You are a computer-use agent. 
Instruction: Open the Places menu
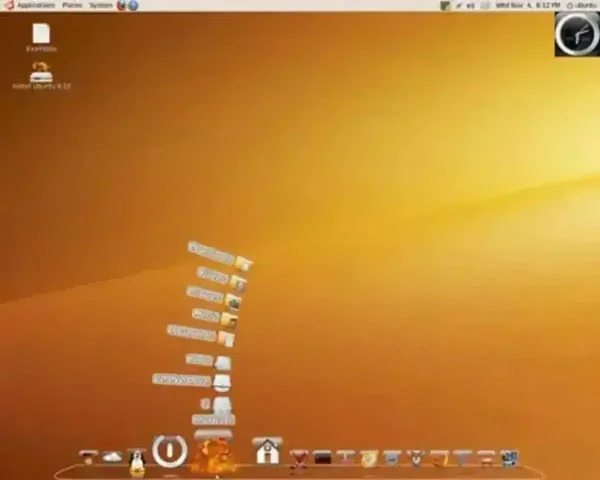72,5
